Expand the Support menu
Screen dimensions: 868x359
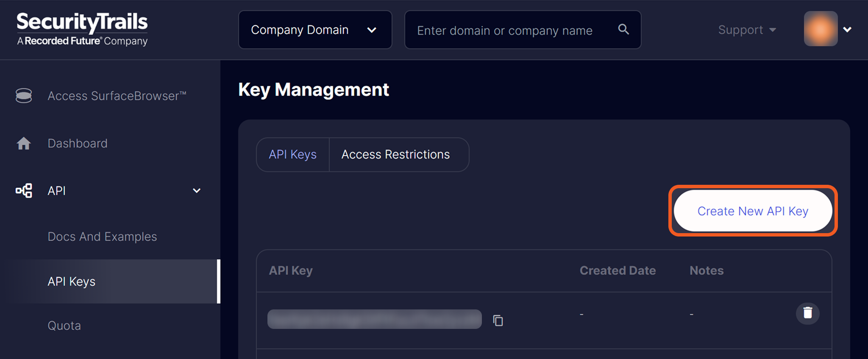[x=747, y=30]
